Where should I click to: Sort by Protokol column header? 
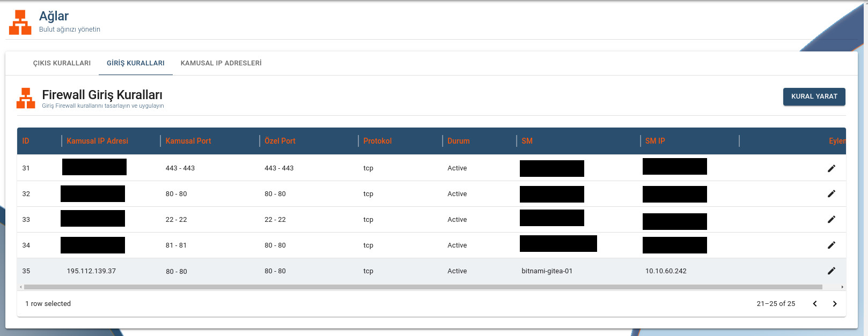click(378, 141)
